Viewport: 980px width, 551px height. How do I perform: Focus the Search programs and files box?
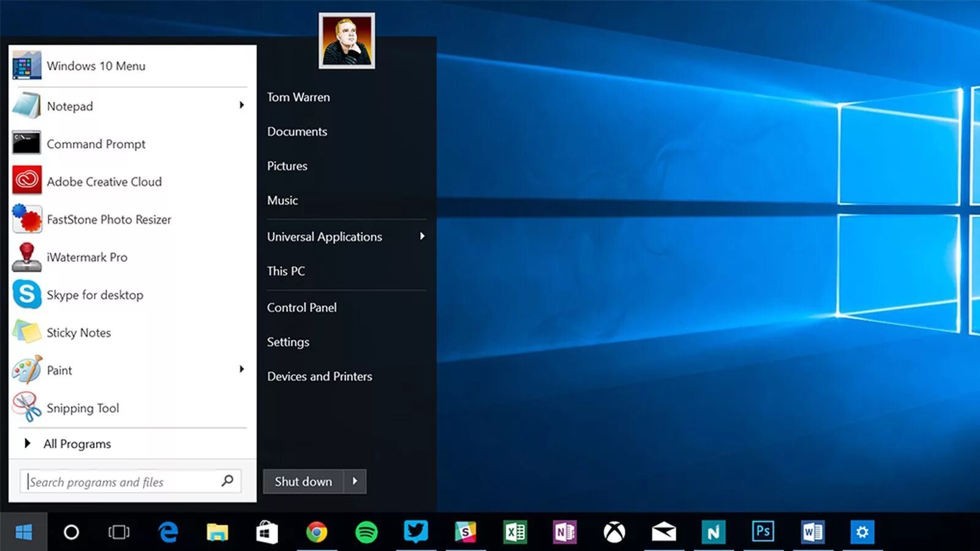pos(130,481)
